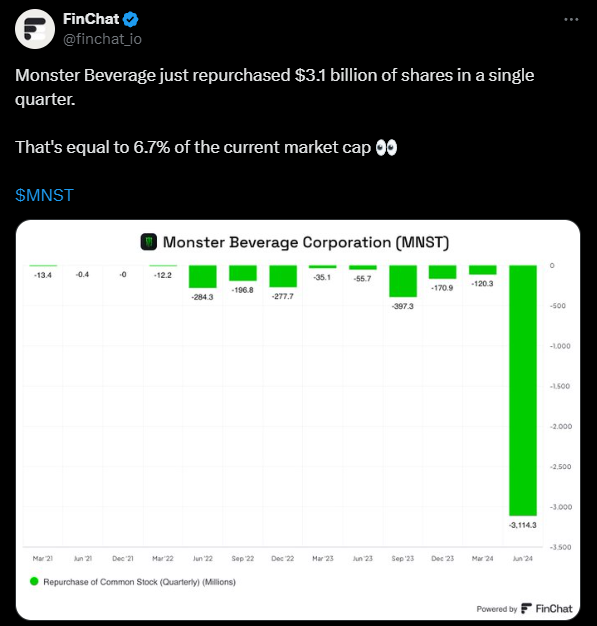Click the blue verified badge
Viewport: 597px width, 626px height.
(131, 19)
